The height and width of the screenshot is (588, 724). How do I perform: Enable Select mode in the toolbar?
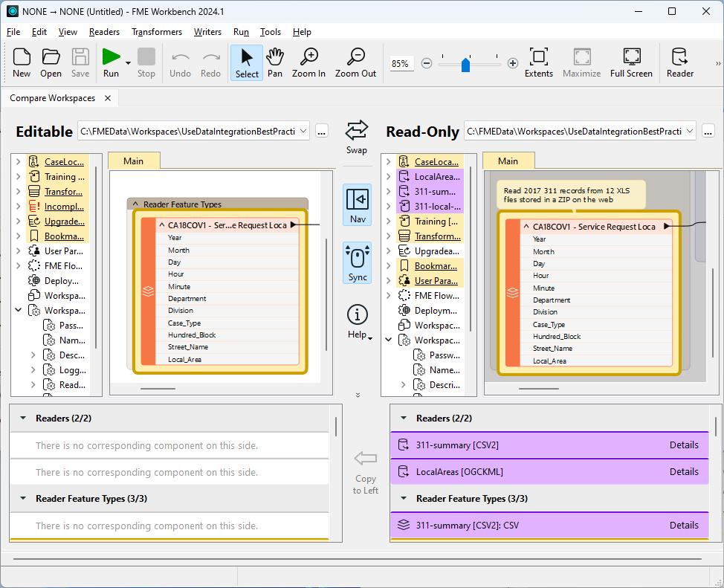click(246, 63)
